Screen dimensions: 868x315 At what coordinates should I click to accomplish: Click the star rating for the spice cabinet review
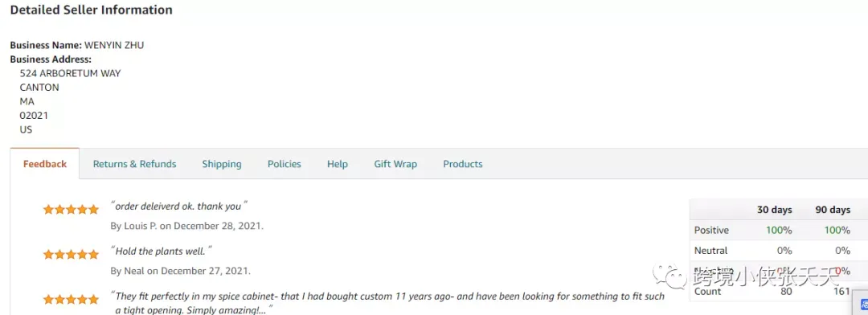point(71,300)
